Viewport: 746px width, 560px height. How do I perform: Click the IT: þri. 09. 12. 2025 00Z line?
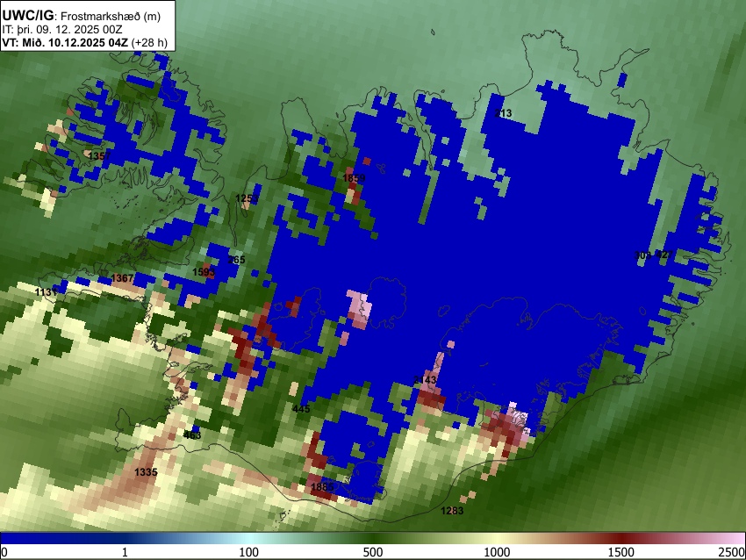click(x=62, y=30)
